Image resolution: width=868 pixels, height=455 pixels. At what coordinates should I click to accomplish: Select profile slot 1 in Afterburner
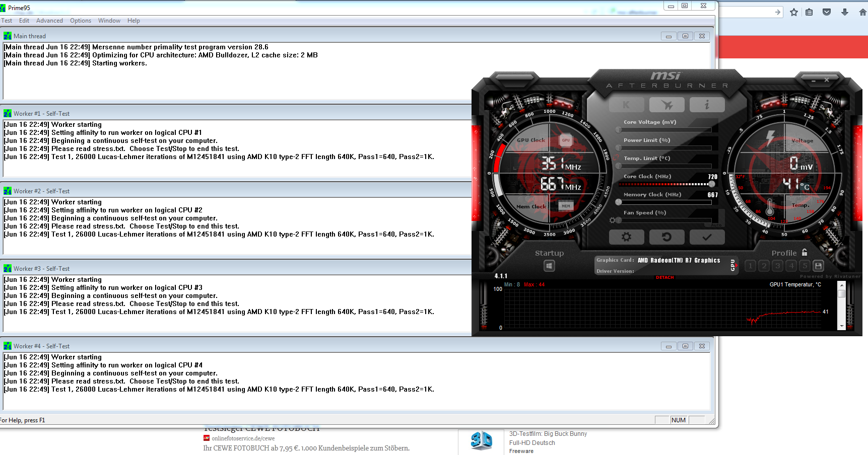pyautogui.click(x=750, y=266)
